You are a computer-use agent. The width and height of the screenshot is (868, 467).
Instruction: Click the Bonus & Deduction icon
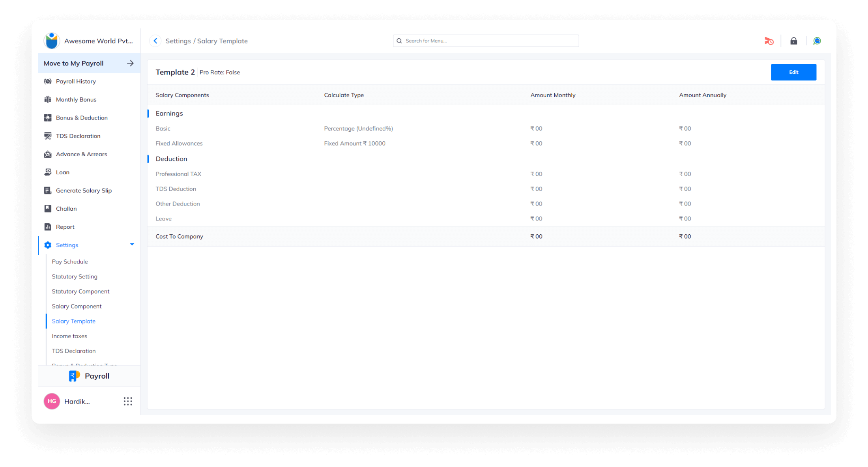(x=48, y=117)
